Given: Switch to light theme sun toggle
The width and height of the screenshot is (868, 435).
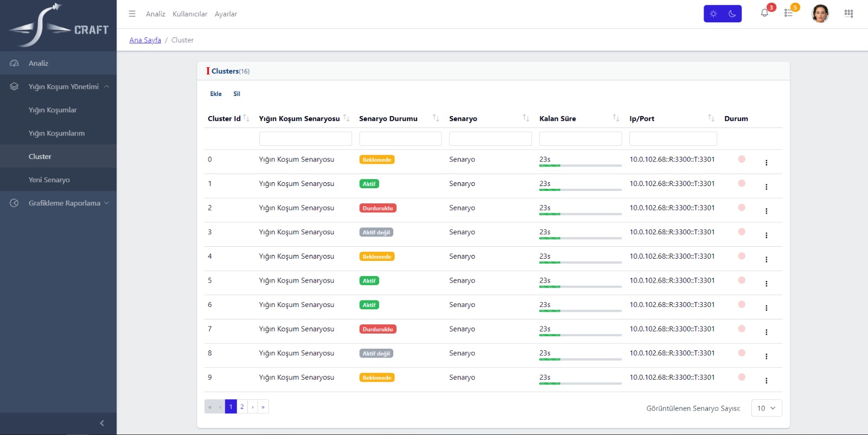Looking at the screenshot, I should click(x=713, y=14).
